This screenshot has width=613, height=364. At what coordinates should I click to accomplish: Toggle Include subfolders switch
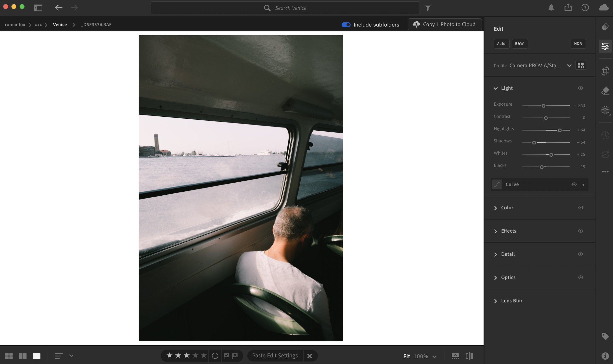346,25
